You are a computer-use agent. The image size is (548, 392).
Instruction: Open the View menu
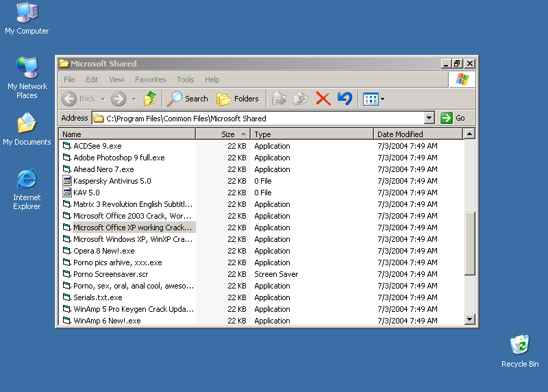pyautogui.click(x=116, y=79)
